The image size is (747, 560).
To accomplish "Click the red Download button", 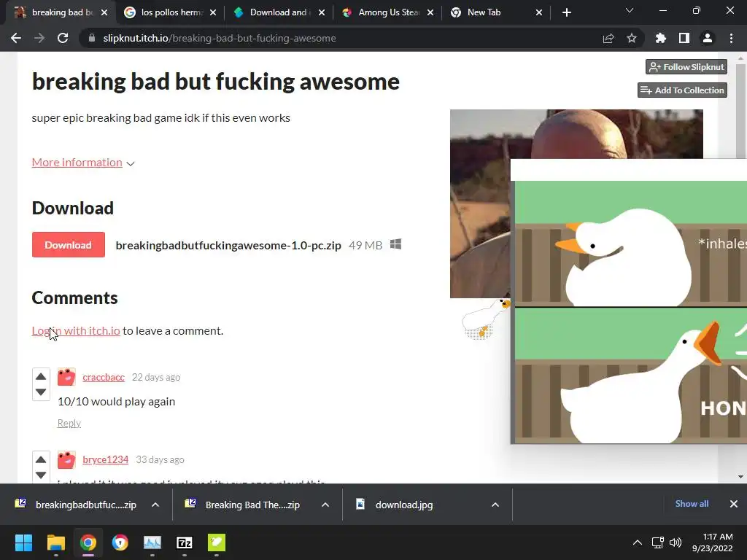I will click(68, 245).
